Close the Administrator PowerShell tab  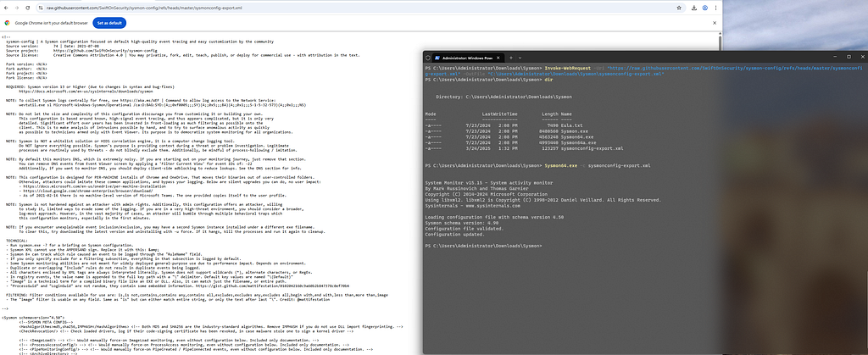[498, 58]
